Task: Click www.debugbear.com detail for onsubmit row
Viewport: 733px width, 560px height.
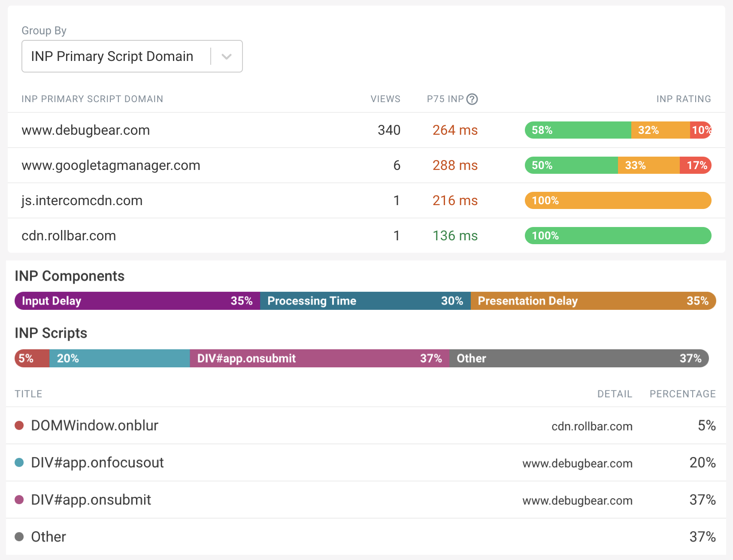Action: tap(577, 500)
